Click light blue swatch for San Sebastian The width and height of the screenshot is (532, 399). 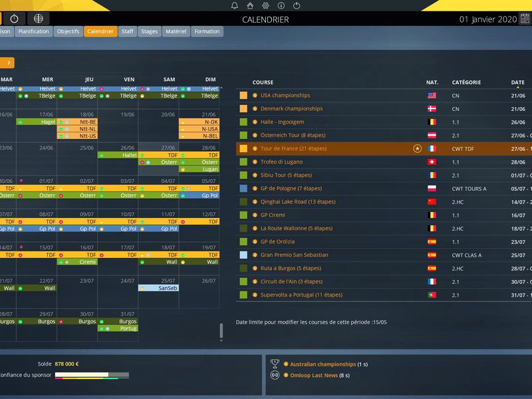243,255
